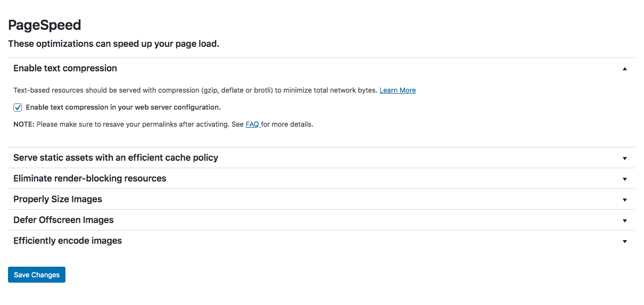Click the arrow icon beside Eliminate render-blocking resources

625,179
